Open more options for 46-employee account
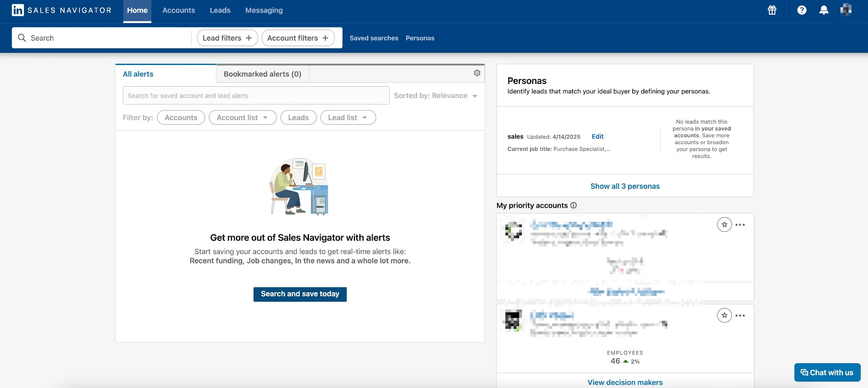Image resolution: width=868 pixels, height=388 pixels. point(740,315)
